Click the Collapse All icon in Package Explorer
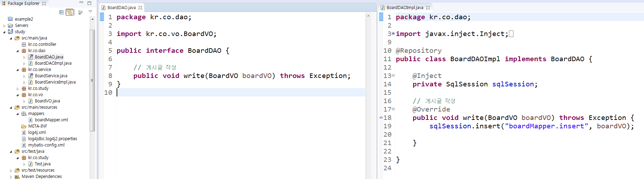Viewport: 644px width, 179px height. (62, 12)
